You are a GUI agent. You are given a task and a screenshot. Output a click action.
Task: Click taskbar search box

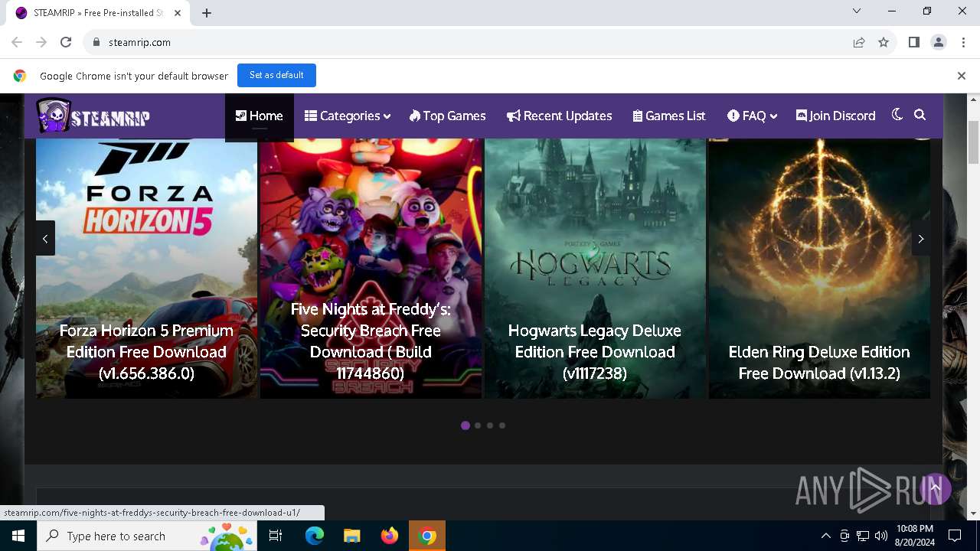tap(148, 536)
